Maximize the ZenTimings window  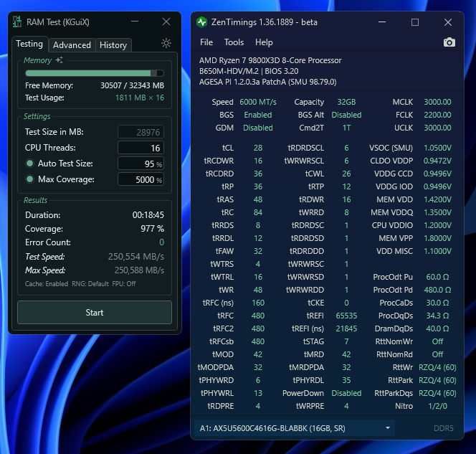click(x=415, y=22)
